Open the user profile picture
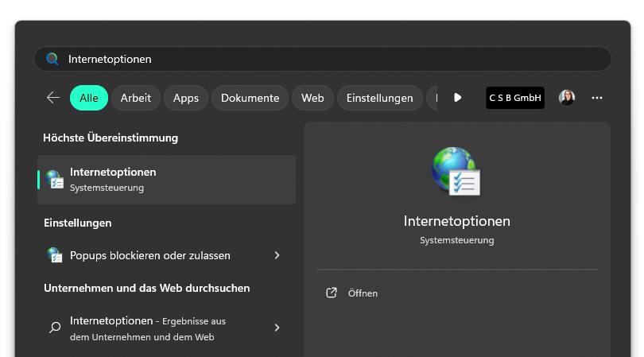Image resolution: width=644 pixels, height=357 pixels. 567,98
